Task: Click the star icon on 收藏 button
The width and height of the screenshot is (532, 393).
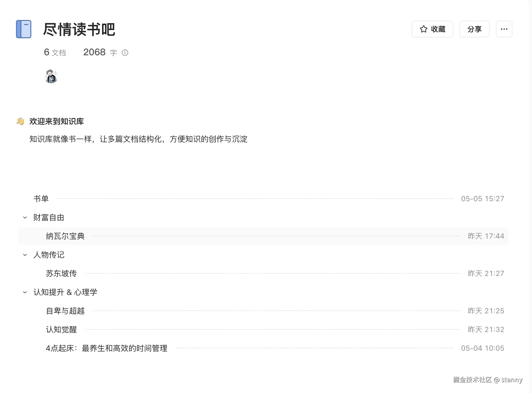Action: [x=423, y=29]
